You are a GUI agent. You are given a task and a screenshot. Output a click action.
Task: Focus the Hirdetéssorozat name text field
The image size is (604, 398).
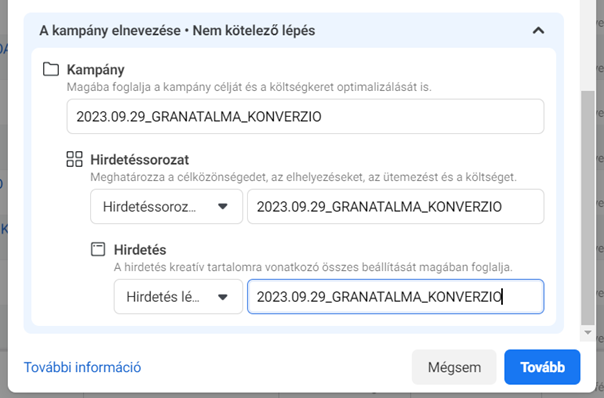tap(396, 207)
